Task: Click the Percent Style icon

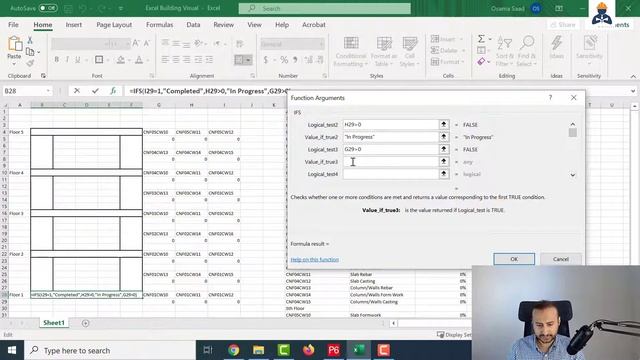Action: click(284, 60)
